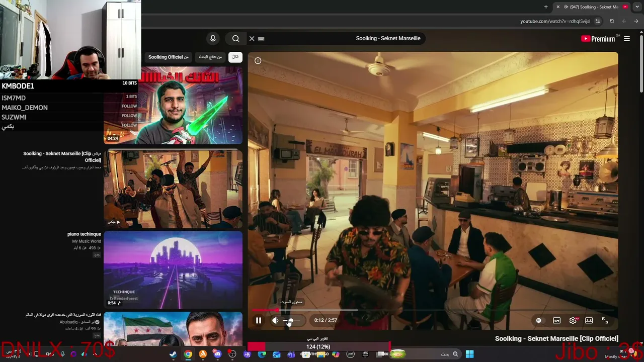The image size is (644, 362).
Task: Seek on the red video progress bar
Action: [433, 310]
